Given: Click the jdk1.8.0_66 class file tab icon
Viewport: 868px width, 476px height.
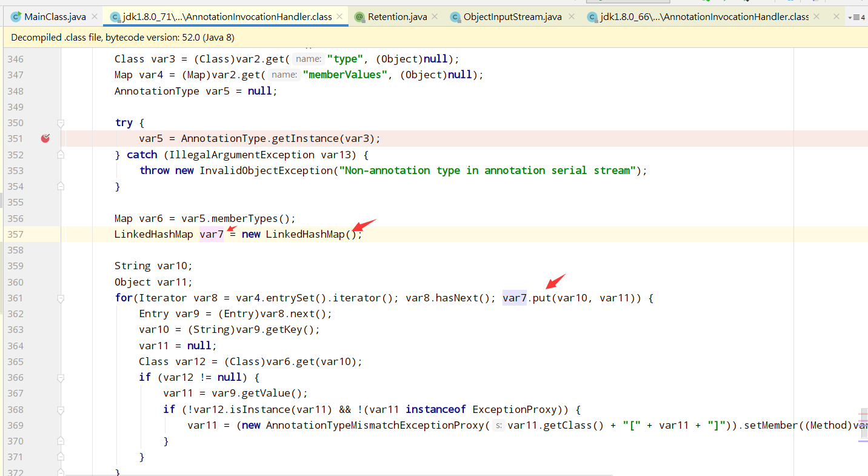Looking at the screenshot, I should point(592,16).
